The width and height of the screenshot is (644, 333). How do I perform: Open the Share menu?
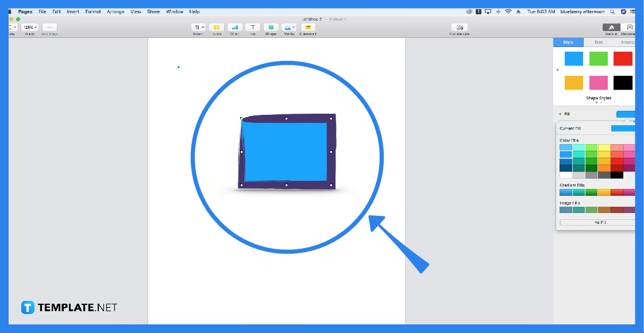(x=153, y=12)
